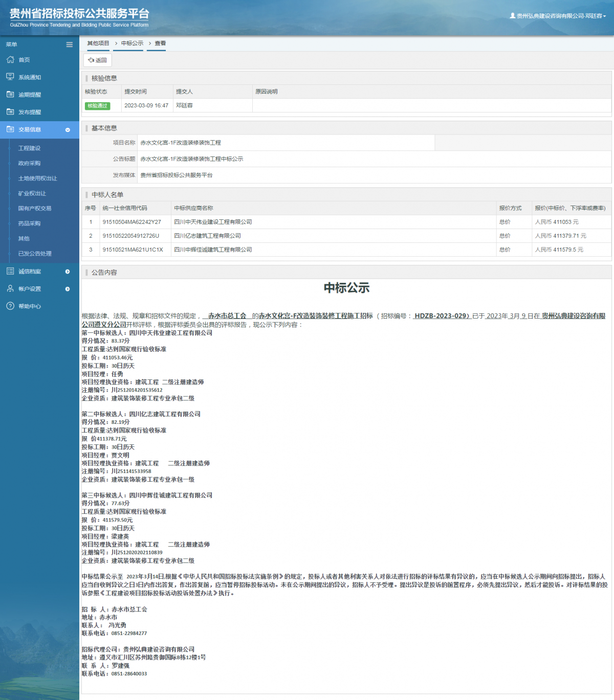
Task: Select 矿业权出让 submenu item
Action: point(32,193)
